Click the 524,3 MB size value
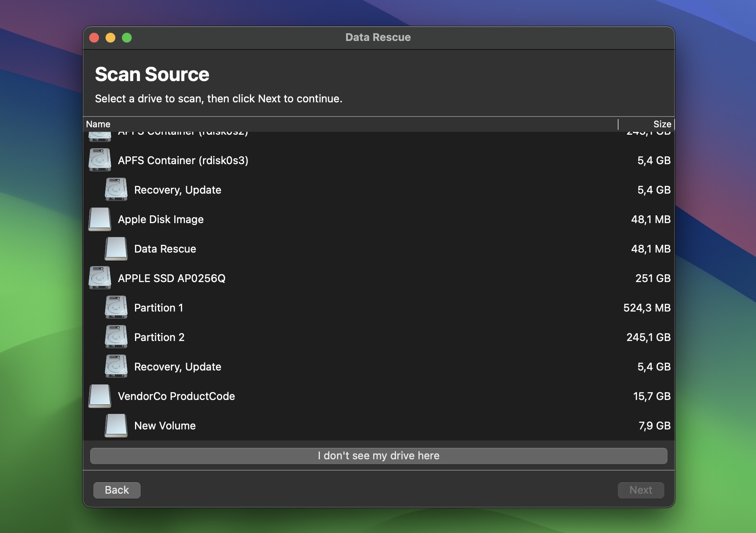Screen dimensions: 756x533 coord(647,308)
